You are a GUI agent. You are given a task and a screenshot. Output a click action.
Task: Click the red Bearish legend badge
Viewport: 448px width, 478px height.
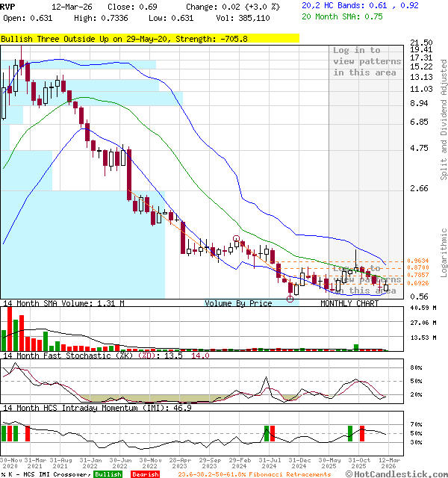(x=145, y=474)
